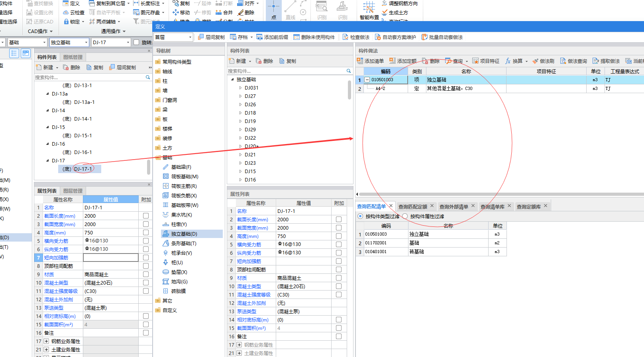Click the horizontal scrollbar below 构件做法 table
644x357 pixels.
(x=501, y=194)
